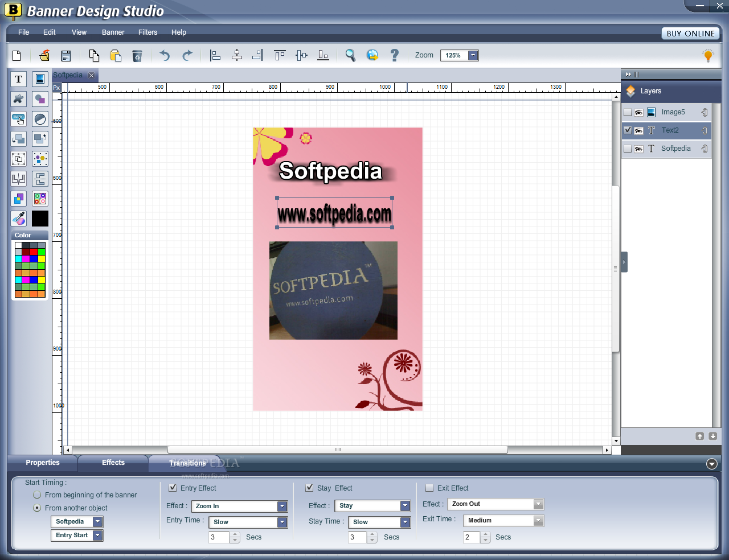Disable the Stay Effect checkbox
The image size is (729, 560).
309,488
